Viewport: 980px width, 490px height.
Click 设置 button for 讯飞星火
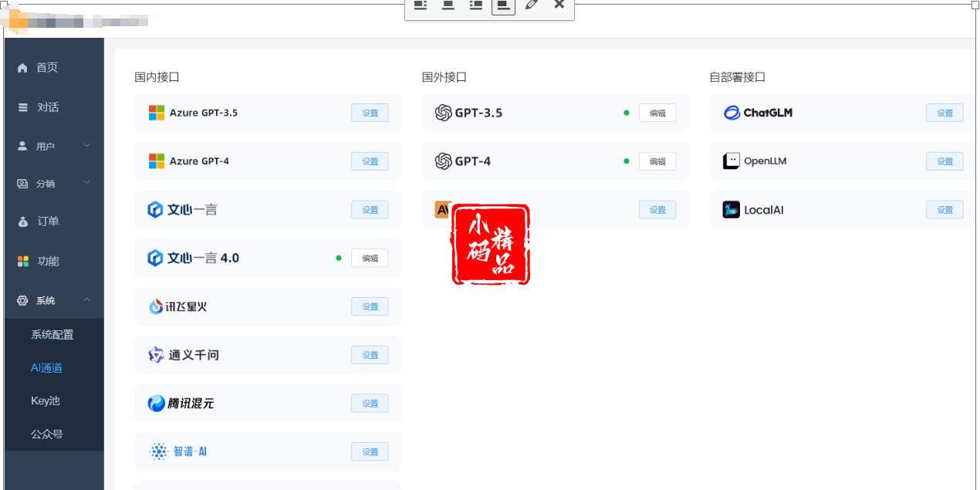point(370,306)
